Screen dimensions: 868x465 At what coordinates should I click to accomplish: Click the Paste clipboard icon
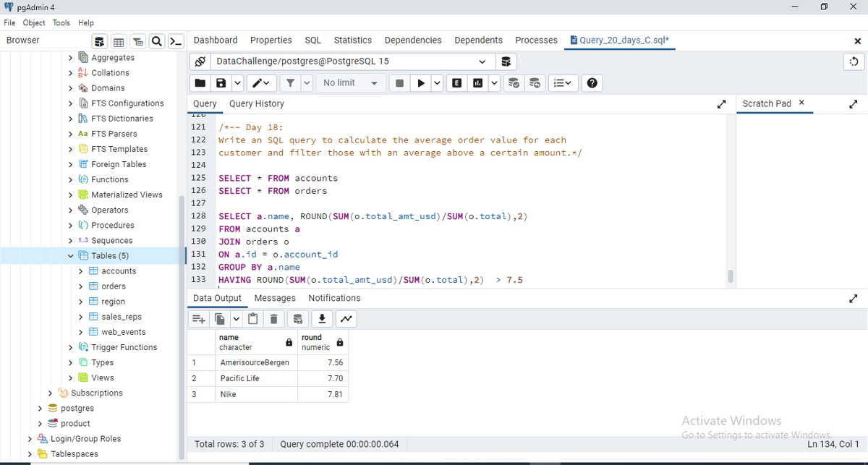(253, 319)
